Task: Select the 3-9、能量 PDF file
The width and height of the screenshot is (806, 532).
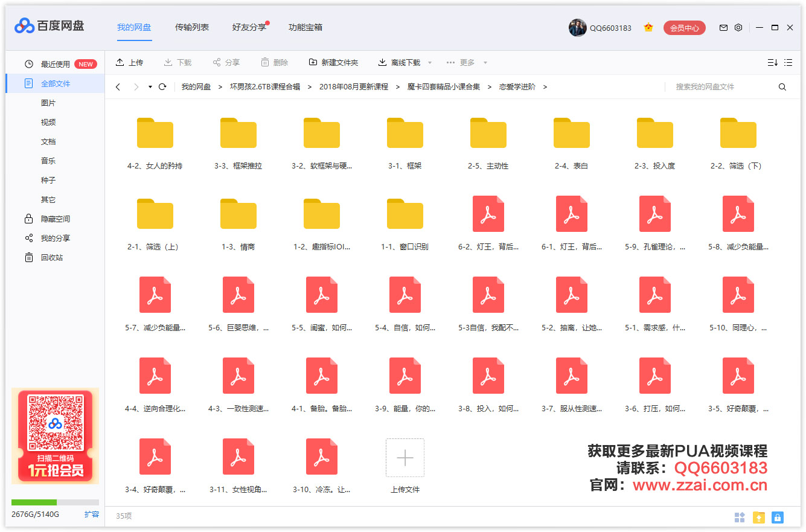Action: 405,376
